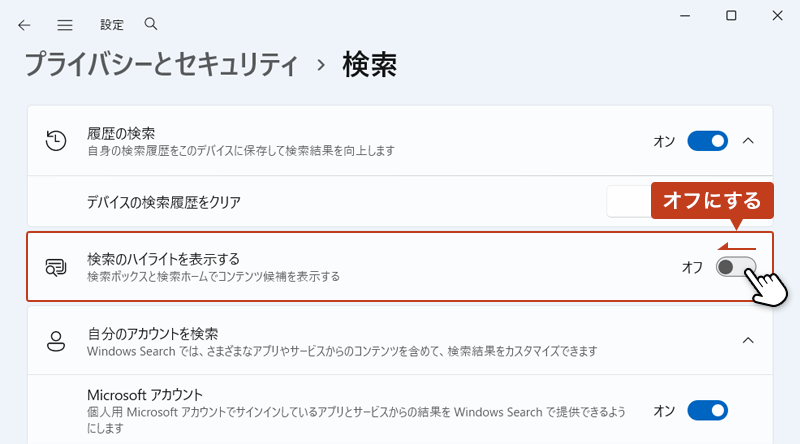
Task: Select the 履歴の検索 row label
Action: (121, 133)
